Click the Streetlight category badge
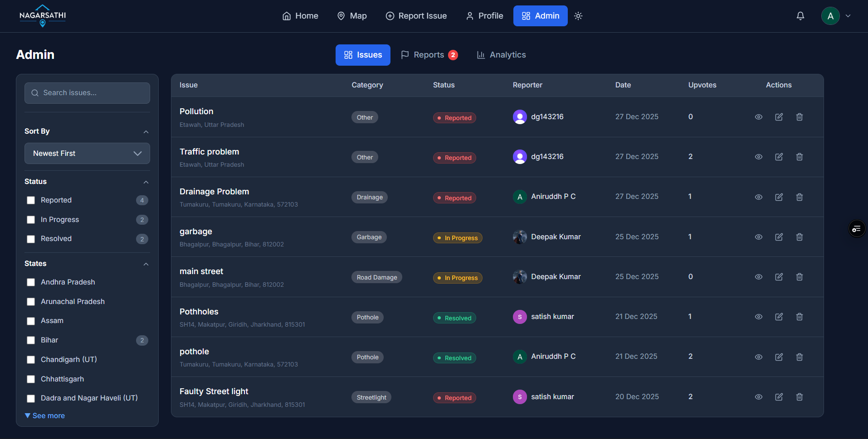This screenshot has height=439, width=868. click(371, 397)
